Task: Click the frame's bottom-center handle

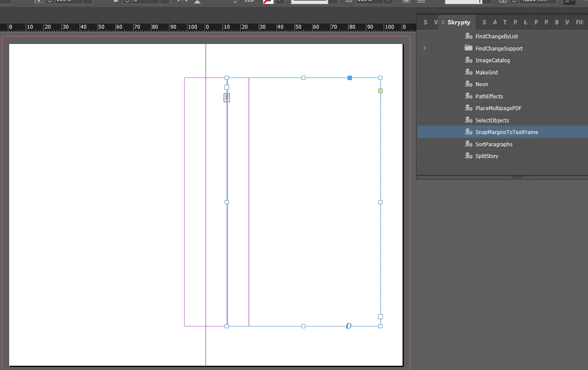Action: pos(303,326)
